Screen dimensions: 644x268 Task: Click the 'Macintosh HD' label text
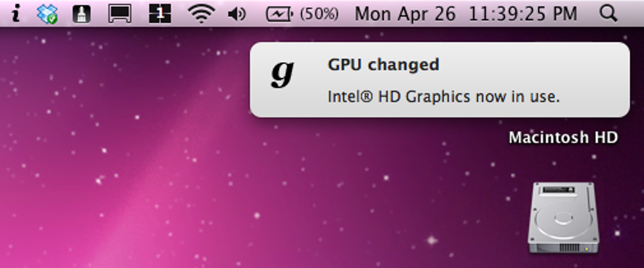(563, 138)
